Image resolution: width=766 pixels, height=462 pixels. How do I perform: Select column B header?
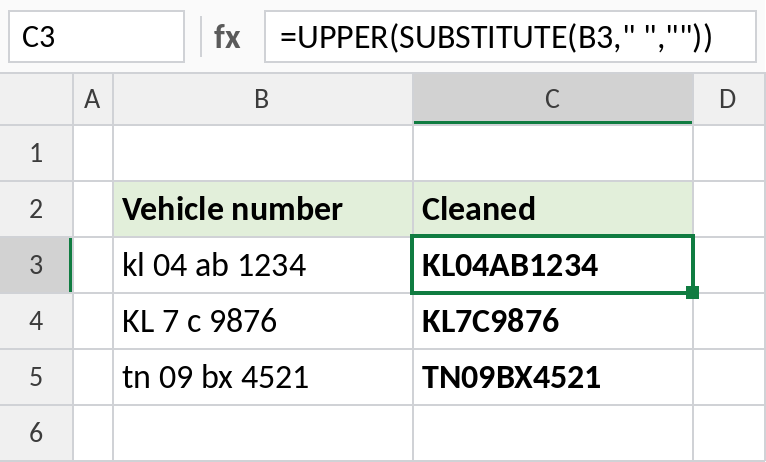pos(263,99)
